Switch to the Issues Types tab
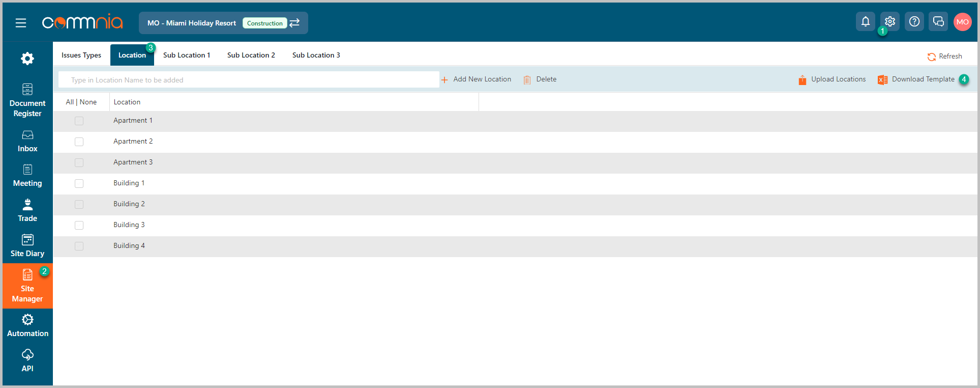 (x=81, y=56)
